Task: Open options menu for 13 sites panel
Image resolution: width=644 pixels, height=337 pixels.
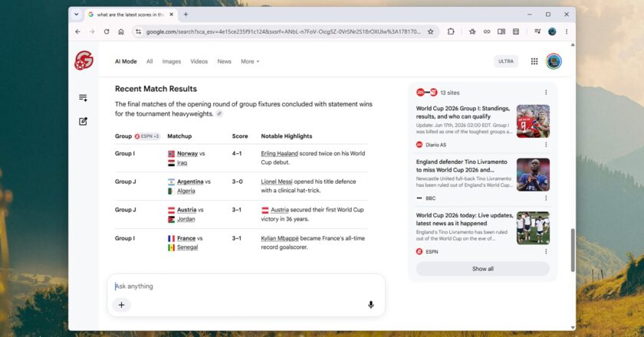Action: (x=546, y=93)
